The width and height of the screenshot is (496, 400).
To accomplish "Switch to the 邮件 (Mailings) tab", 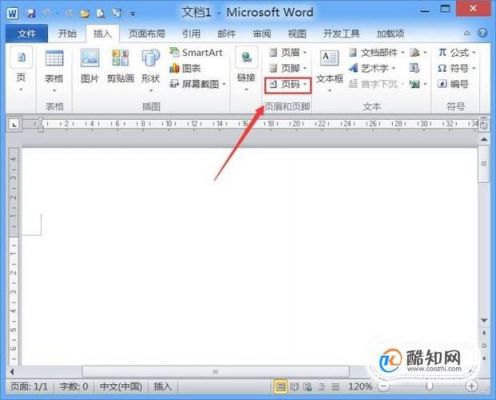I will [226, 34].
